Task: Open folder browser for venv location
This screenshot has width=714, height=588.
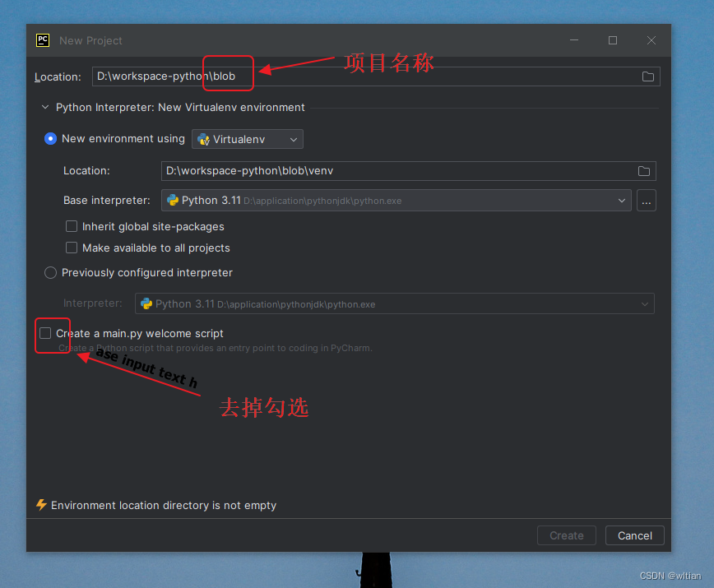Action: [x=643, y=171]
